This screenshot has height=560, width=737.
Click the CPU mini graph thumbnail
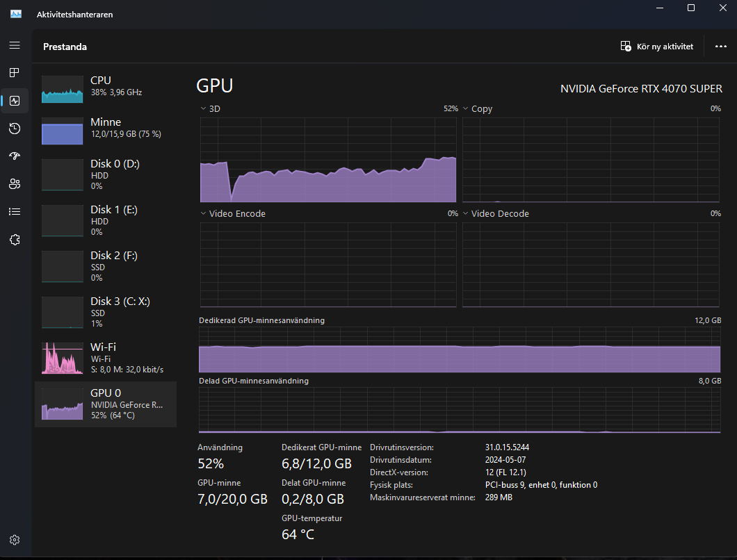tap(62, 89)
